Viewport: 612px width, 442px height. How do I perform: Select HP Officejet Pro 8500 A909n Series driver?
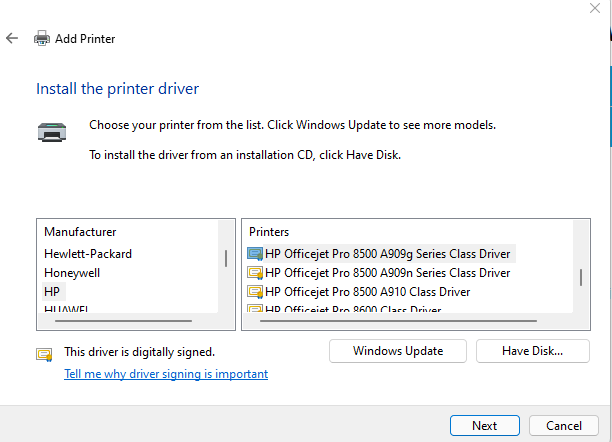[387, 273]
